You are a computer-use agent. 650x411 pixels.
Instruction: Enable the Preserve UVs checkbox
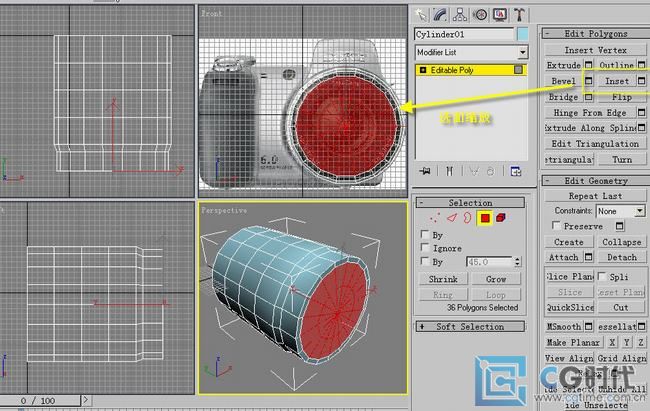[557, 226]
